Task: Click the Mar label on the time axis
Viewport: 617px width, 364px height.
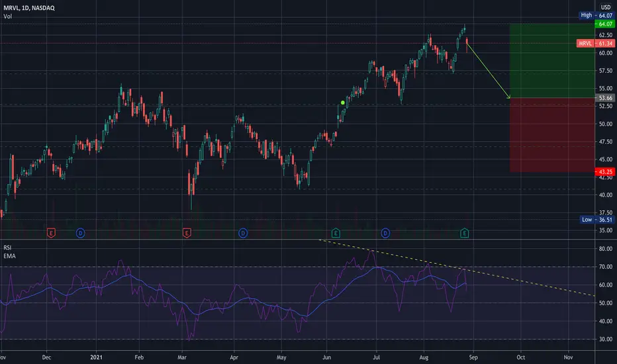Action: coord(182,357)
